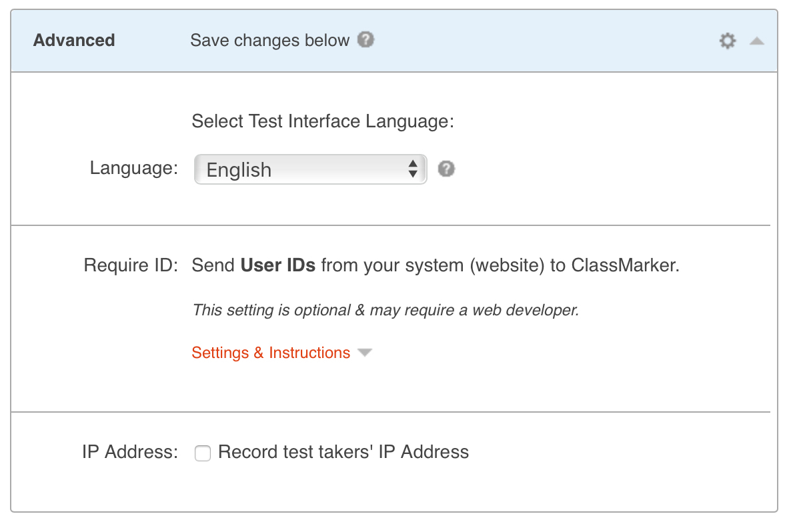Click the "Require ID:" label
Screen dimensions: 791x532
131,265
